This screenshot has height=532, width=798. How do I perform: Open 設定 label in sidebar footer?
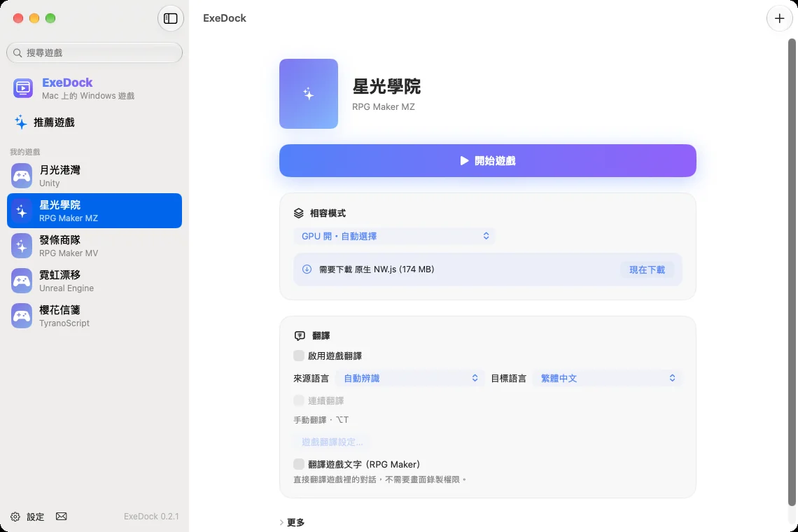click(x=35, y=517)
